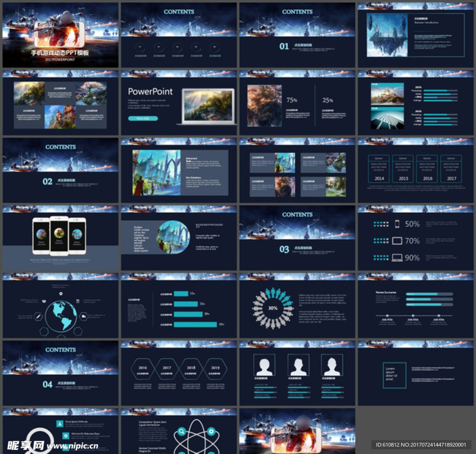Image resolution: width=476 pixels, height=454 pixels.
Task: Open the title slide with Chinese PPT title
Action: [x=60, y=35]
